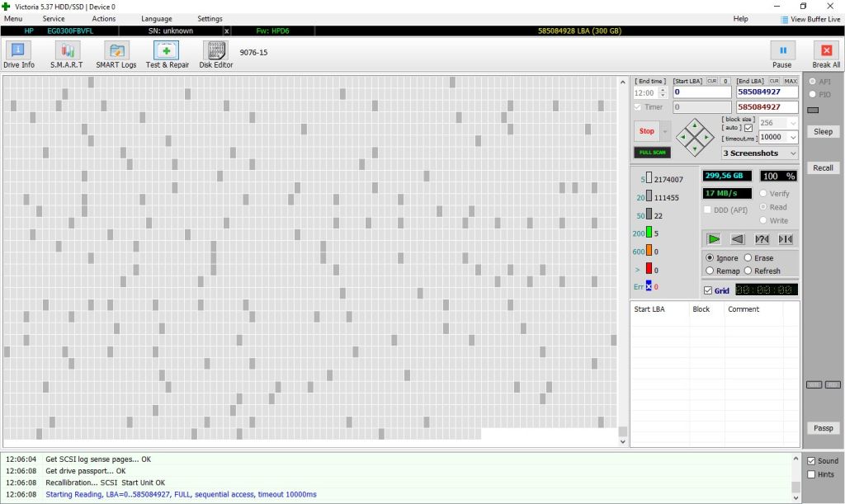Open the Disk Editor
Image resolution: width=845 pixels, height=504 pixels.
[215, 55]
